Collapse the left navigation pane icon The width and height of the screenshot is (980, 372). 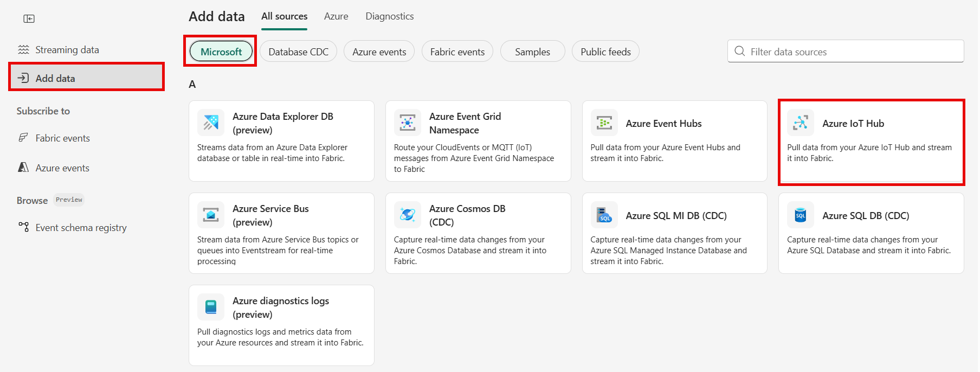(x=29, y=19)
